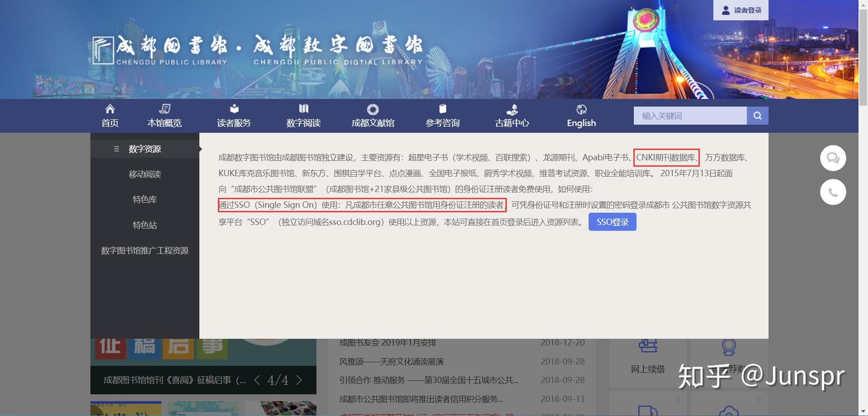Click the 古籍中心 icon
Viewport: 868px width, 416px height.
point(512,109)
